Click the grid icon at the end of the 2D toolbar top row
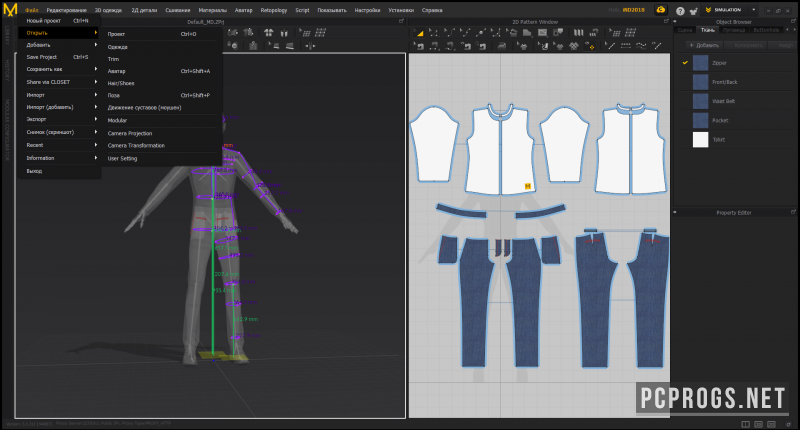 (631, 33)
